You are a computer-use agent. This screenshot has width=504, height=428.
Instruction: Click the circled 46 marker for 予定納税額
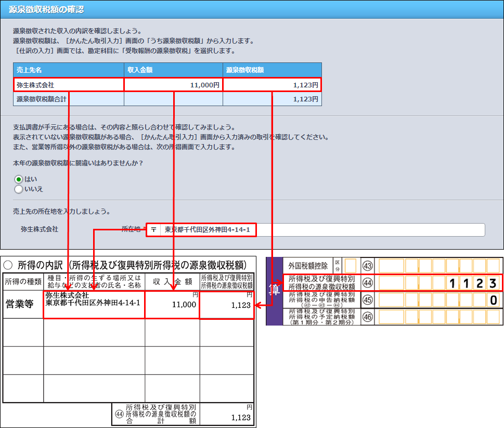tap(368, 316)
